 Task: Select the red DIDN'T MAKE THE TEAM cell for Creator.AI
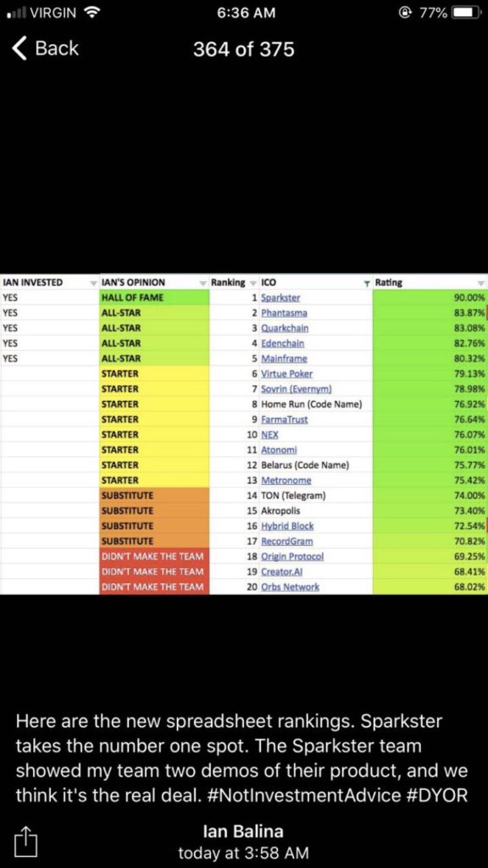coord(154,571)
